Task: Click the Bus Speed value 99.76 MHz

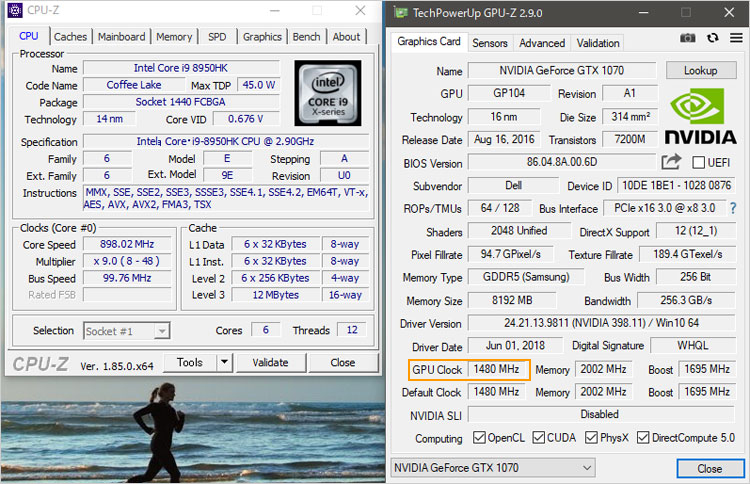Action: (x=127, y=278)
